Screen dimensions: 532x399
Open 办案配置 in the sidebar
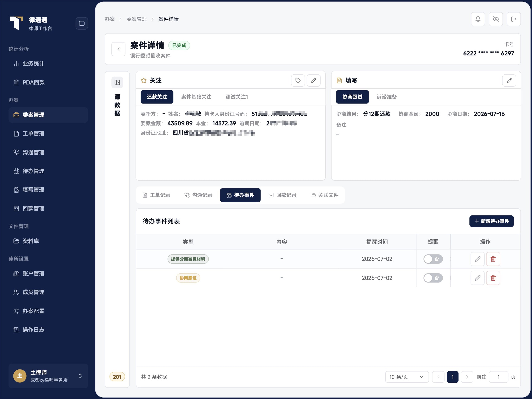tap(48, 311)
